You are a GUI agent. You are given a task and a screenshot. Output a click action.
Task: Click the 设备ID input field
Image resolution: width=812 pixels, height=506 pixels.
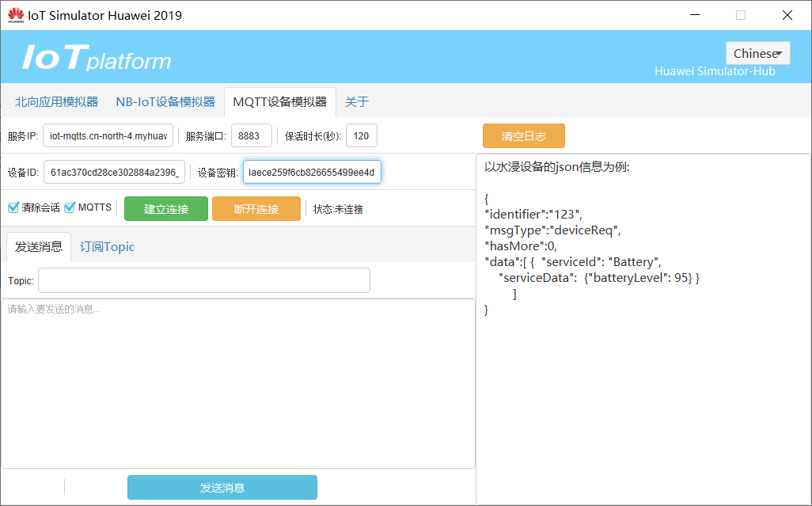click(115, 173)
